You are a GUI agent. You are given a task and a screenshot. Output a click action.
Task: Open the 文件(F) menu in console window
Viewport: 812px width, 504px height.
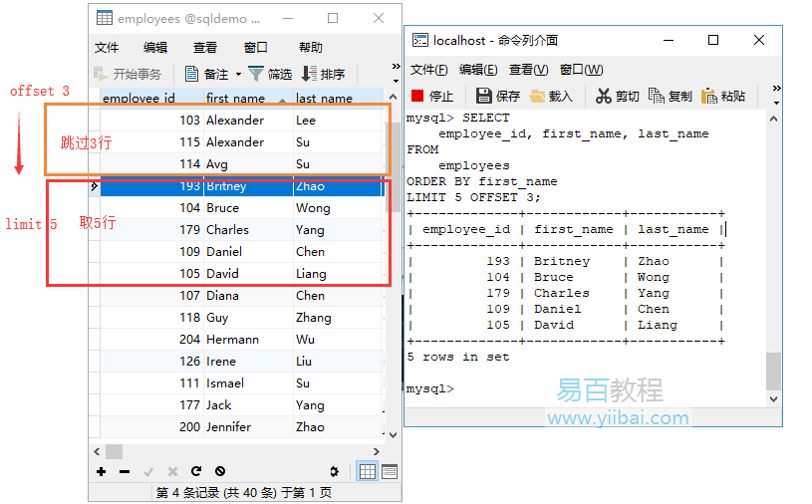(x=428, y=70)
